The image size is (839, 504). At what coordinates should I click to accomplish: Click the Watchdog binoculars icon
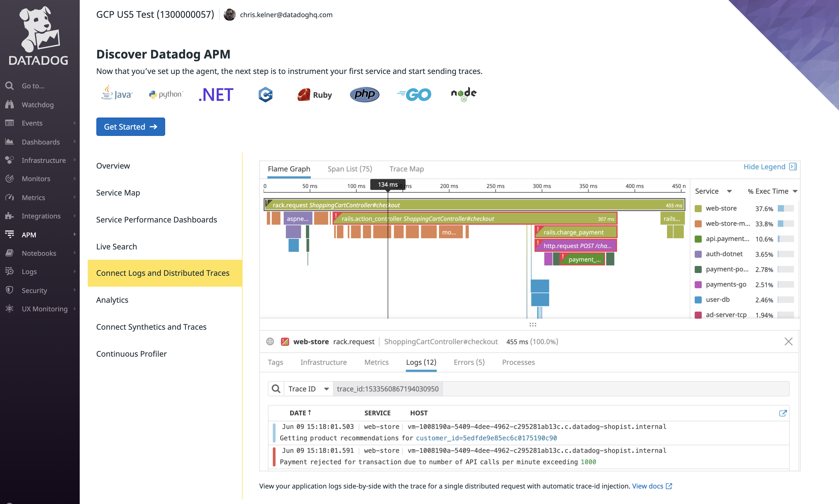click(9, 105)
